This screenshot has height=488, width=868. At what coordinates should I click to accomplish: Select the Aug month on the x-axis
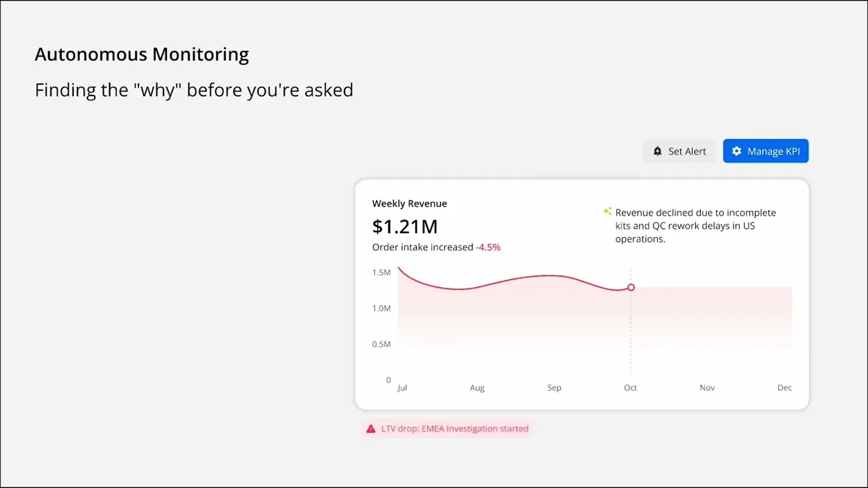[x=477, y=388]
